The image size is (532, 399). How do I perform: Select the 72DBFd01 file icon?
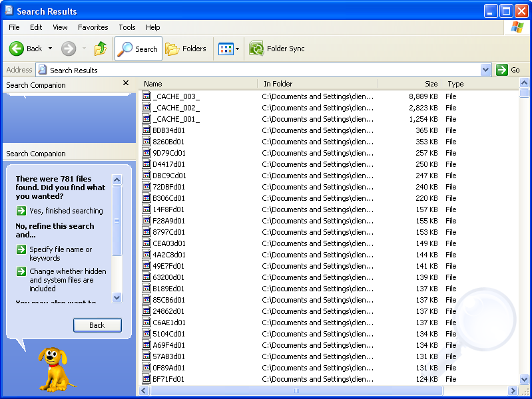point(146,187)
